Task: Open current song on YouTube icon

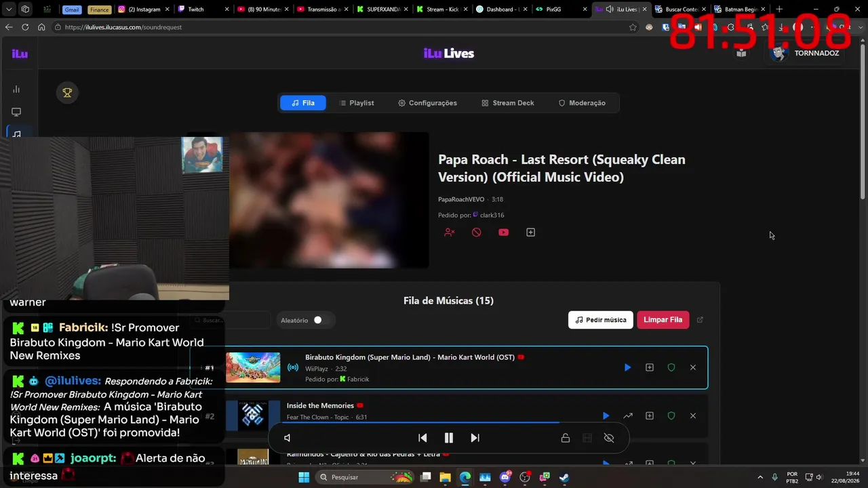Action: click(503, 232)
